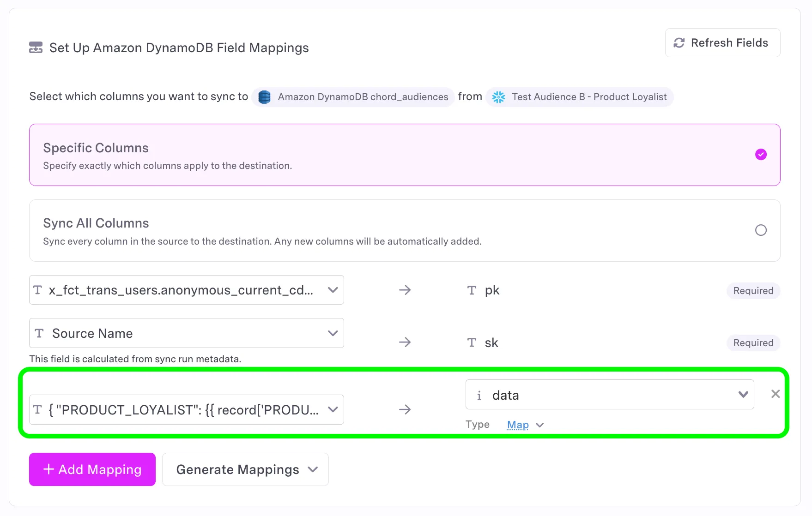812x516 pixels.
Task: Click the text type icon in x_fct_trans_users field
Action: (38, 290)
